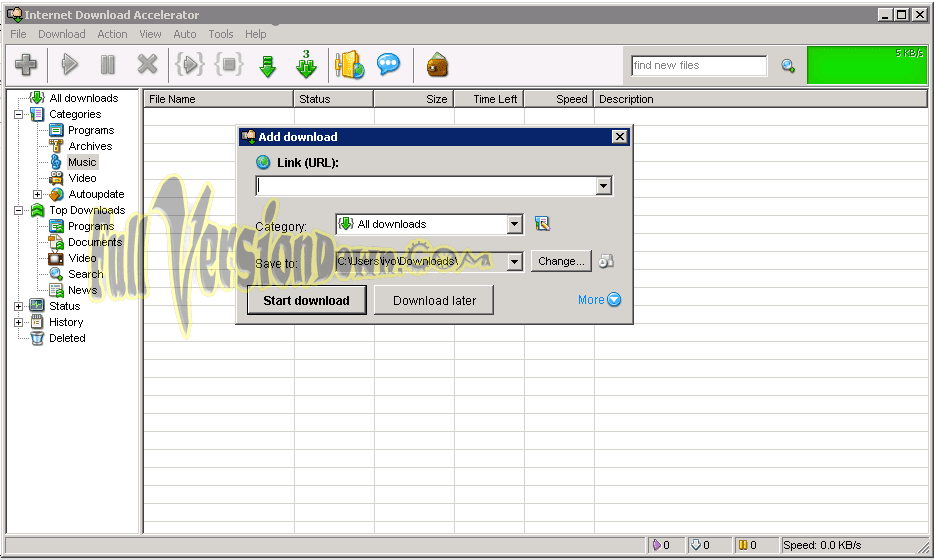934x560 pixels.
Task: Open the View menu
Action: [x=150, y=34]
